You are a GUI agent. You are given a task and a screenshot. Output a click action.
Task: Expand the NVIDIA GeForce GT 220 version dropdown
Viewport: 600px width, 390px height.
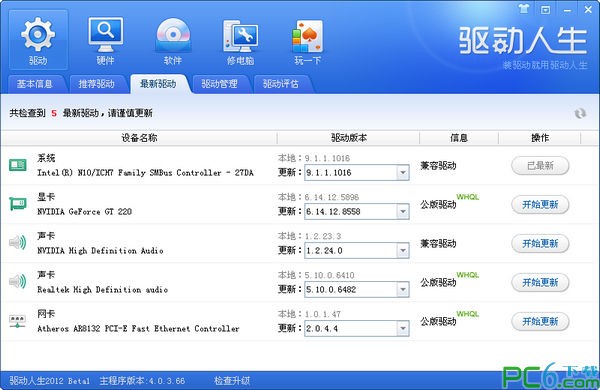[x=403, y=211]
